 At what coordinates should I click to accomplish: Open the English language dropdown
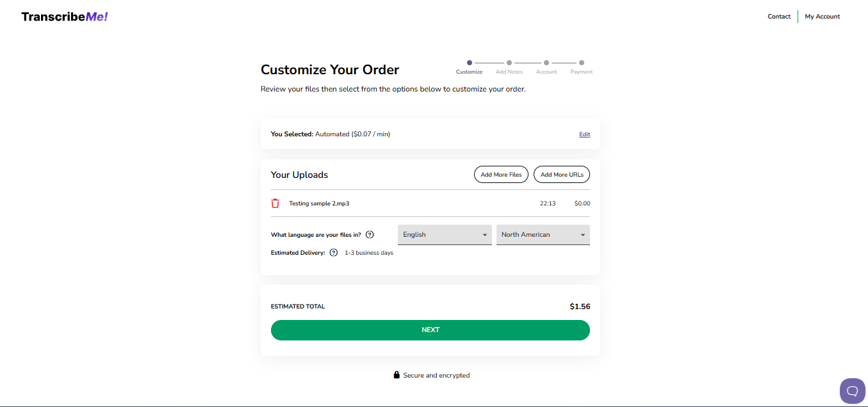coord(445,234)
